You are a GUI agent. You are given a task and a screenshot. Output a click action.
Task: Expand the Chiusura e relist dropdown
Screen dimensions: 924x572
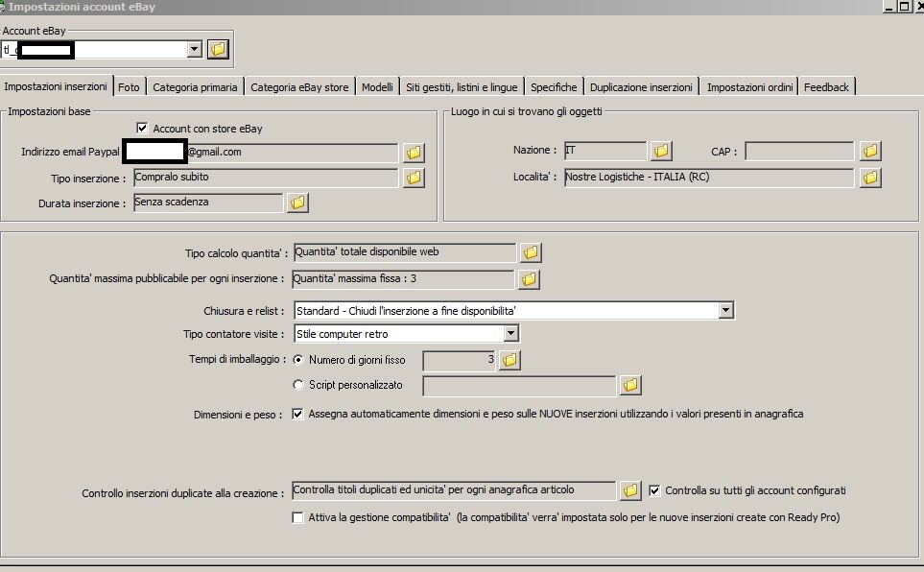(726, 310)
